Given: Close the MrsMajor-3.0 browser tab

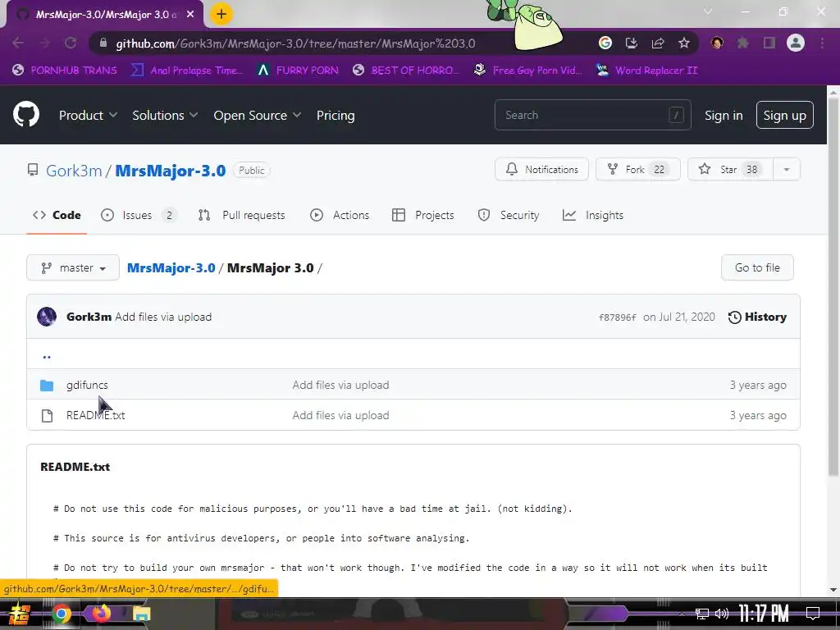Looking at the screenshot, I should [x=190, y=15].
